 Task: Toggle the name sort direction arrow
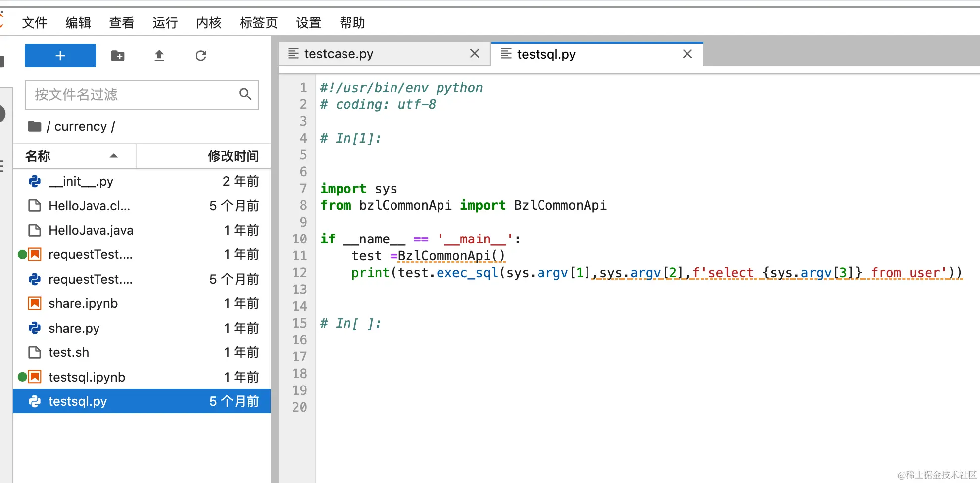click(x=114, y=156)
